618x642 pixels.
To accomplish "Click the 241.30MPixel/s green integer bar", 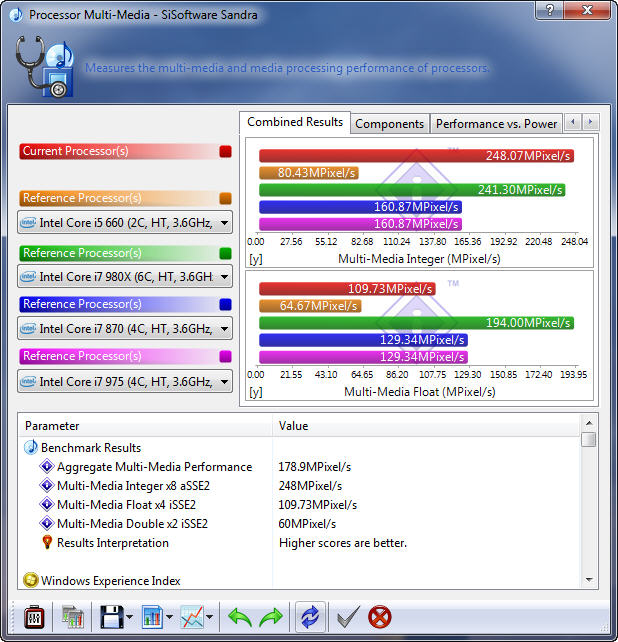I will click(412, 190).
